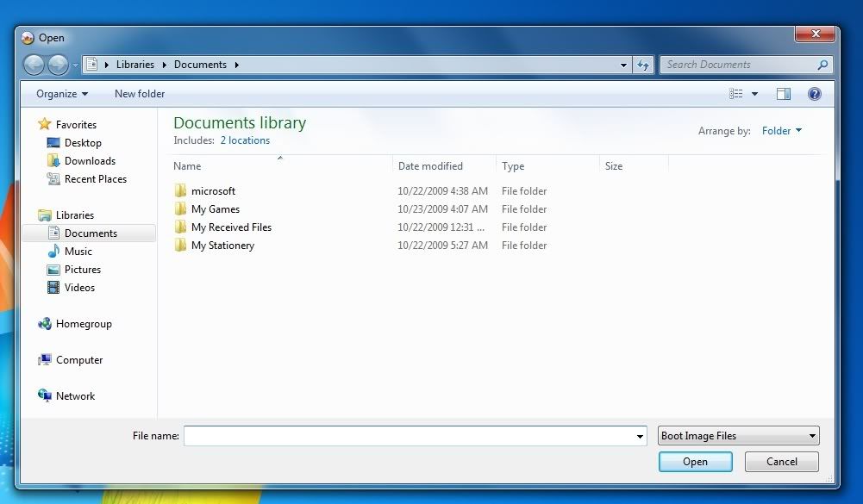Go to Recent Places
The height and width of the screenshot is (504, 863).
pyautogui.click(x=95, y=179)
